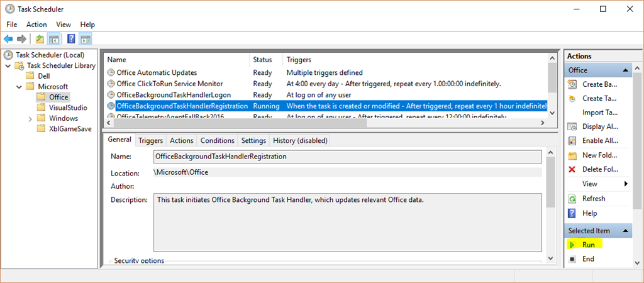Screen dimensions: 644x283
Task: Sort task list by Triggers column header
Action: point(415,60)
